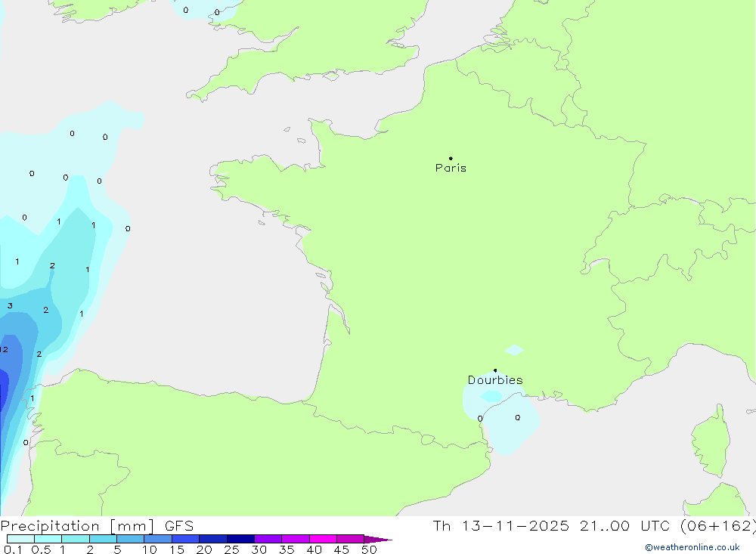Click the '12' precipitation value on the map
The height and width of the screenshot is (554, 756).
(4, 350)
